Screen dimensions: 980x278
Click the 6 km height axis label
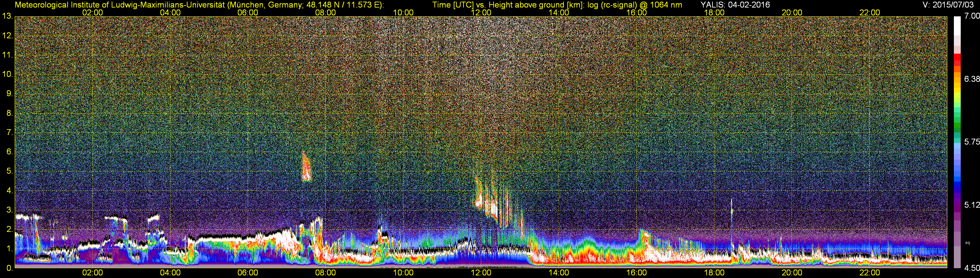9,152
